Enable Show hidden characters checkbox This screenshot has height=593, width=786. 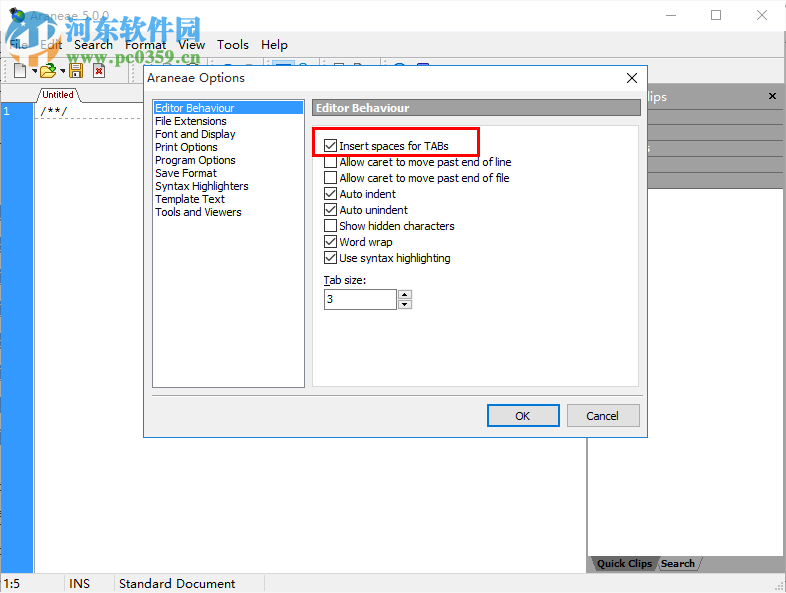point(330,226)
